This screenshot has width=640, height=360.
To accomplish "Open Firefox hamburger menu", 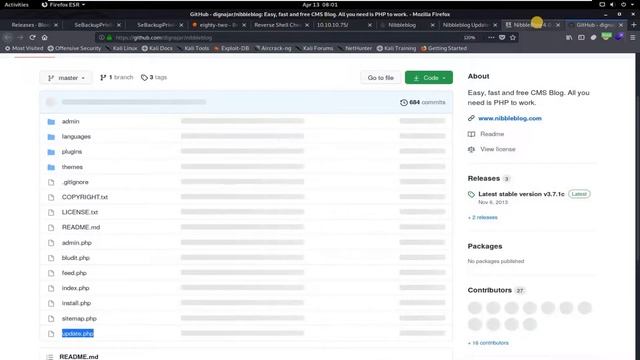I will pos(633,37).
